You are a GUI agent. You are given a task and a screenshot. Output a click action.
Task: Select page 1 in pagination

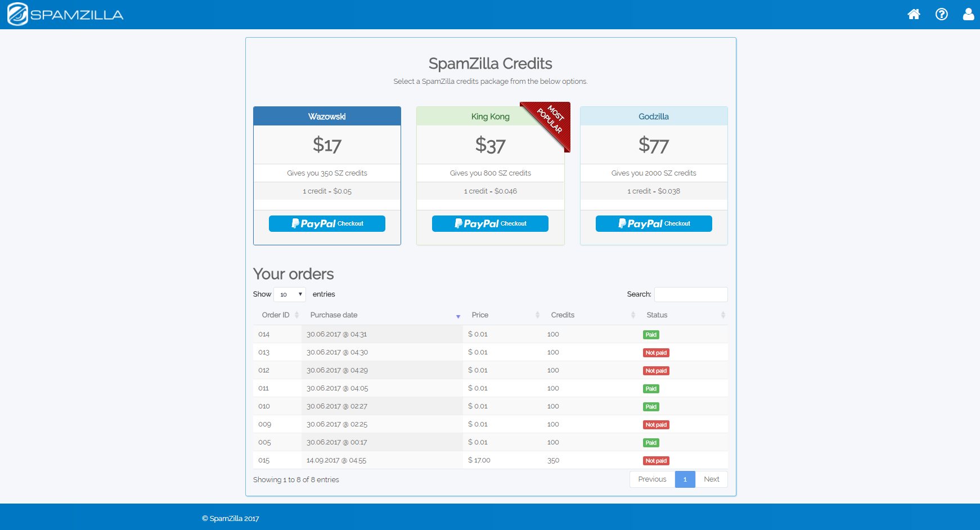pyautogui.click(x=685, y=479)
